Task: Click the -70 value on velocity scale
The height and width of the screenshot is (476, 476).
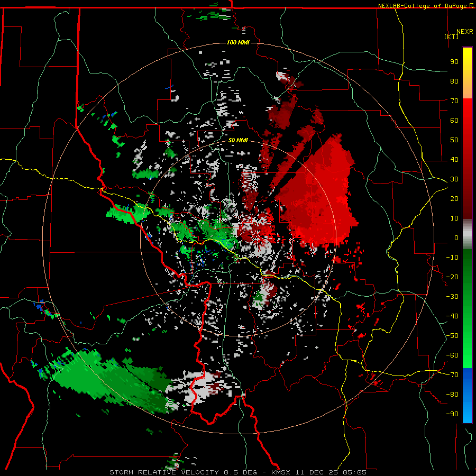Action: coord(452,375)
